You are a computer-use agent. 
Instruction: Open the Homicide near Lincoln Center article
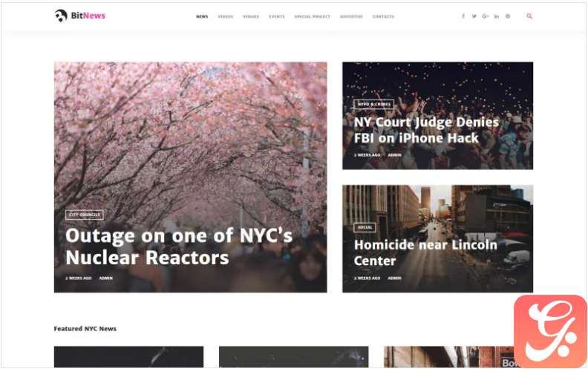(x=425, y=252)
